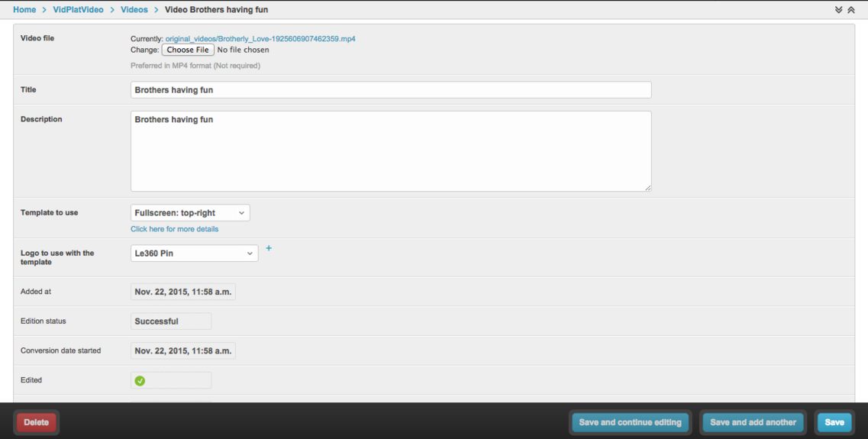
Task: Navigate to Videos in the breadcrumb
Action: (x=134, y=10)
